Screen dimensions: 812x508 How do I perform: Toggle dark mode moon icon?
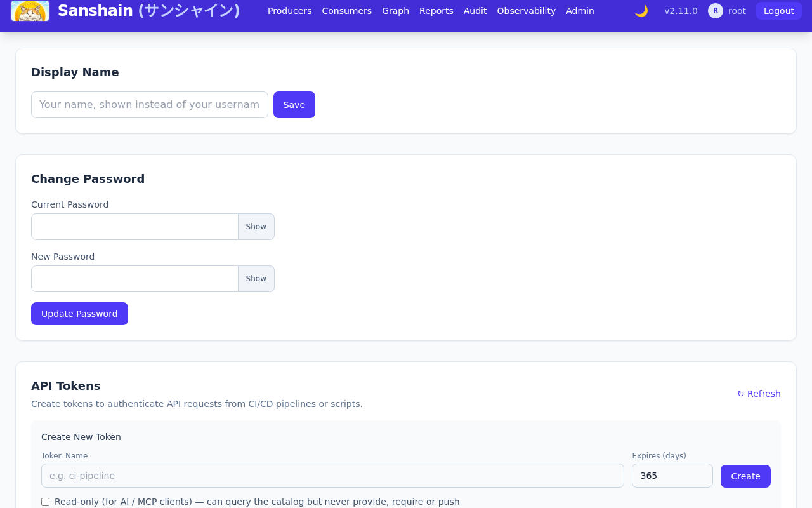(641, 11)
